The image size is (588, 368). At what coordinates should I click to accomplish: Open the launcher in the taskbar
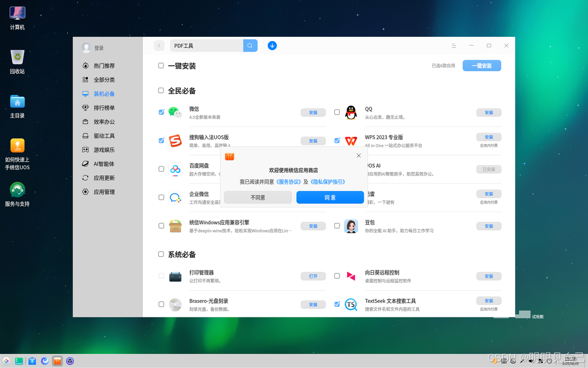pos(6,361)
